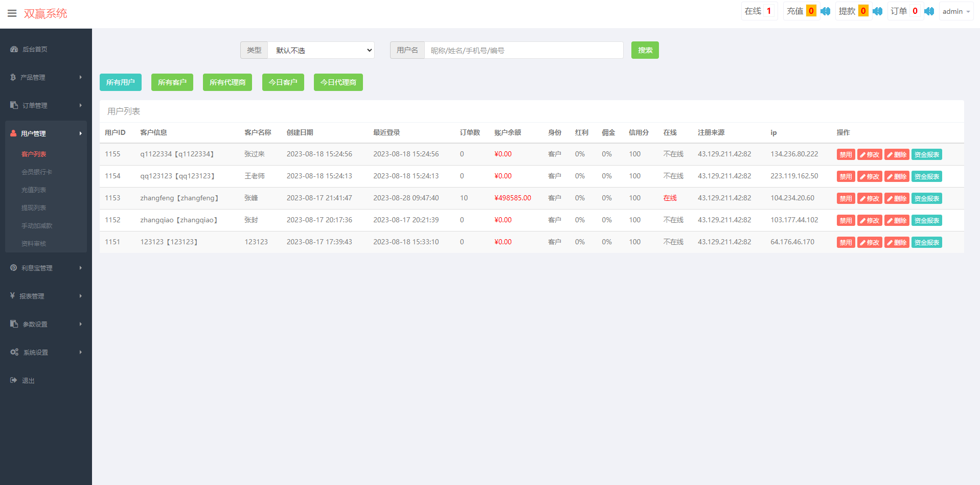This screenshot has height=485, width=980.
Task: Open the dashboard home icon 后台首页
Action: (14, 50)
